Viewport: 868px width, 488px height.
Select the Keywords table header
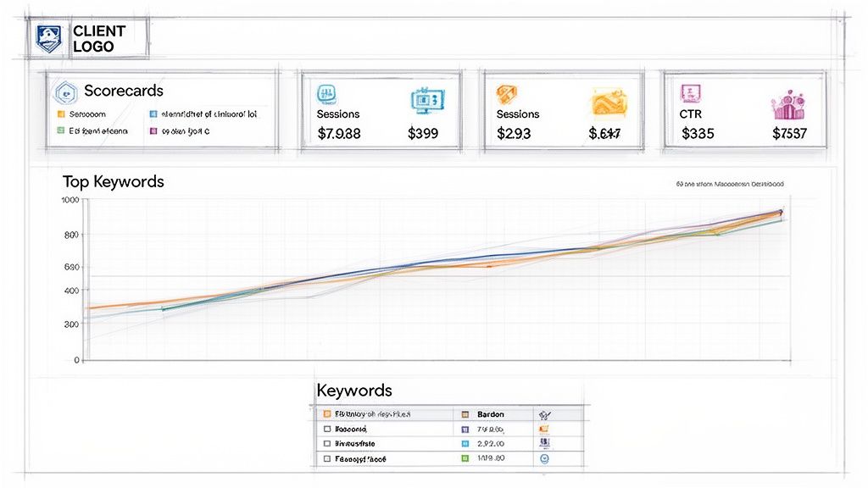point(354,391)
